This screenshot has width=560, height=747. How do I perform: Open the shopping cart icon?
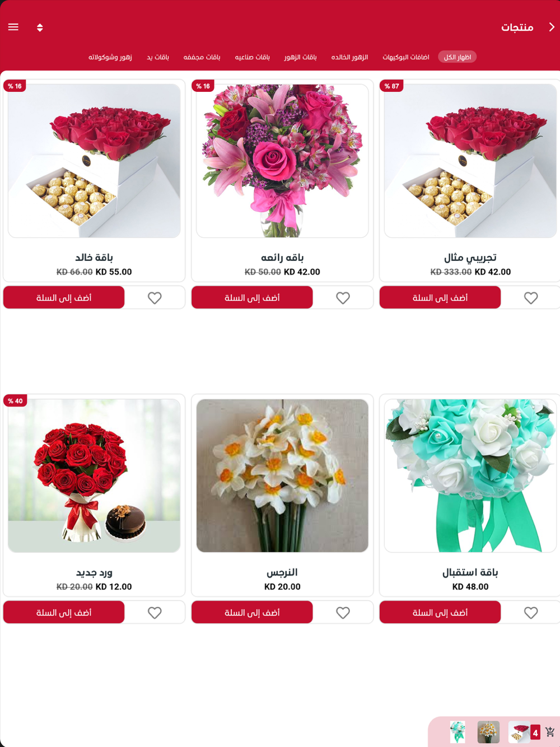point(550,732)
